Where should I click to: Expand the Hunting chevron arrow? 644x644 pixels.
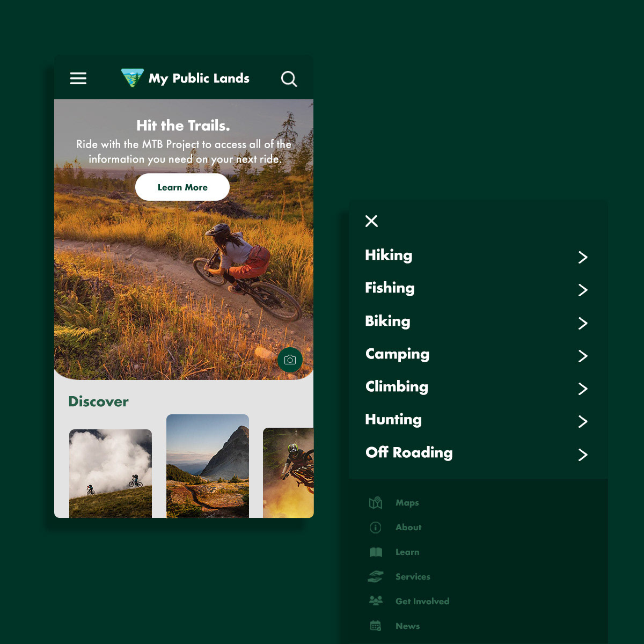(583, 422)
